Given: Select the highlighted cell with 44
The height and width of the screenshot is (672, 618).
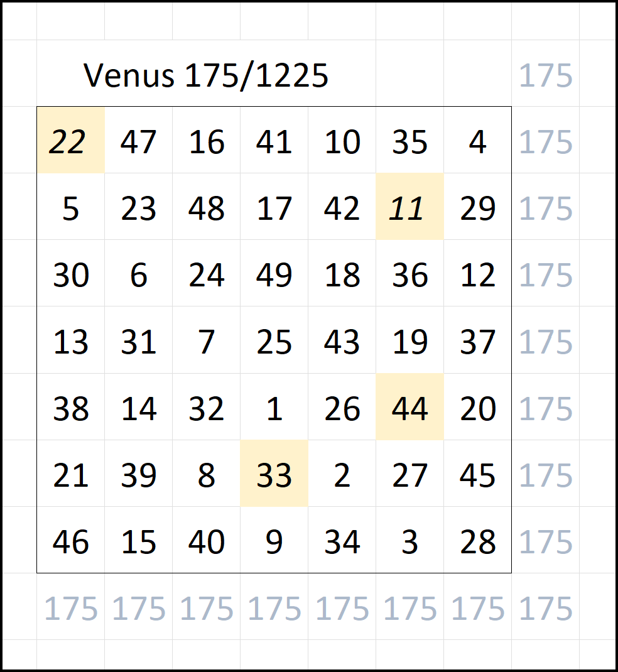Looking at the screenshot, I should point(409,408).
